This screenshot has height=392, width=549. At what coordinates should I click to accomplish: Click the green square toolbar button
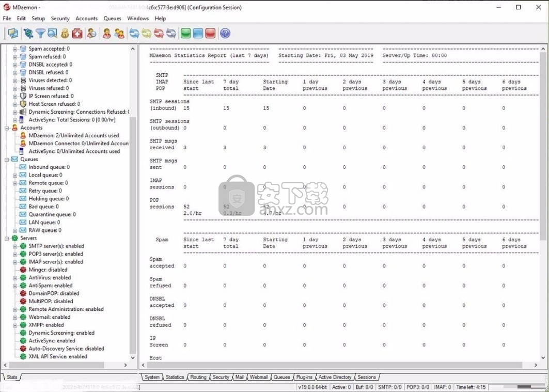(185, 33)
